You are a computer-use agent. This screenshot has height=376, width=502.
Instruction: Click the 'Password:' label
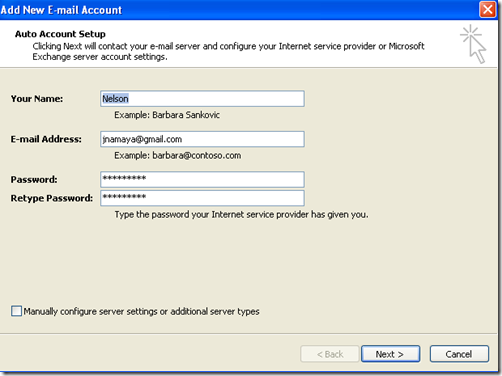tap(34, 180)
